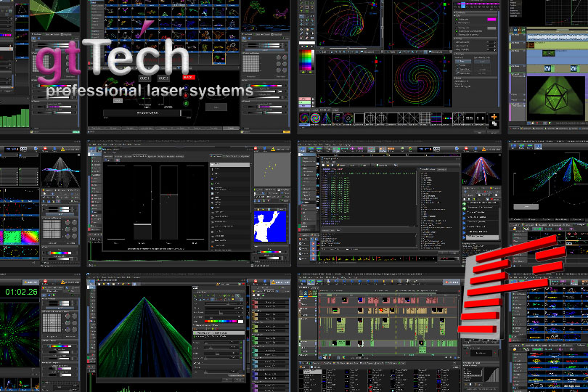Select the white grid figure thumbnail
Viewport: 588px width, 392px height.
425,118
